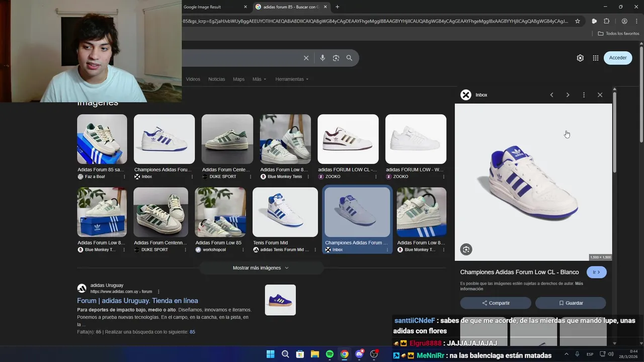644x362 pixels.
Task: Click the Acceder sign-in button
Action: tap(618, 58)
